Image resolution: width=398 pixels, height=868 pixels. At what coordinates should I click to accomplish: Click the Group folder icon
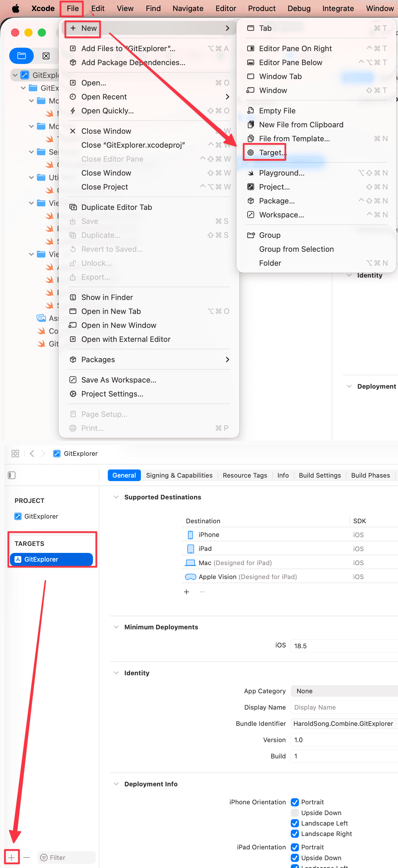click(x=251, y=235)
